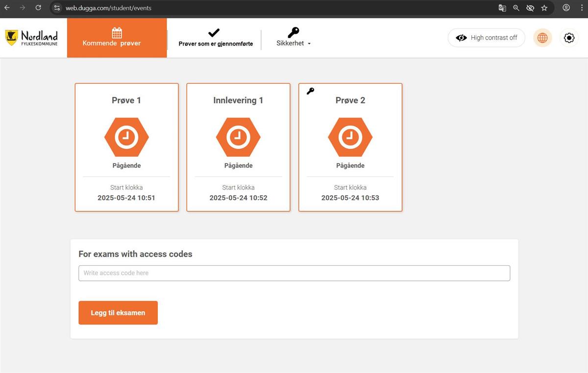
Task: Click the crossed-eye tracking protection icon
Action: (x=530, y=8)
